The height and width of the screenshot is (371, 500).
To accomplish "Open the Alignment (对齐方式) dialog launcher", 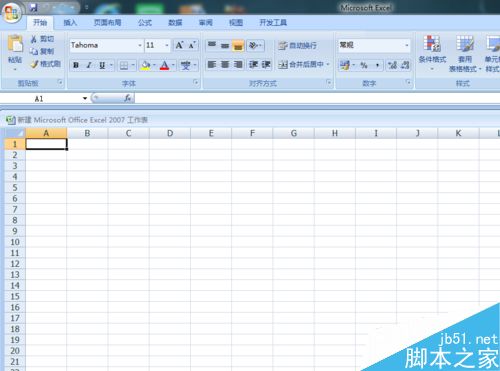I will pyautogui.click(x=329, y=82).
